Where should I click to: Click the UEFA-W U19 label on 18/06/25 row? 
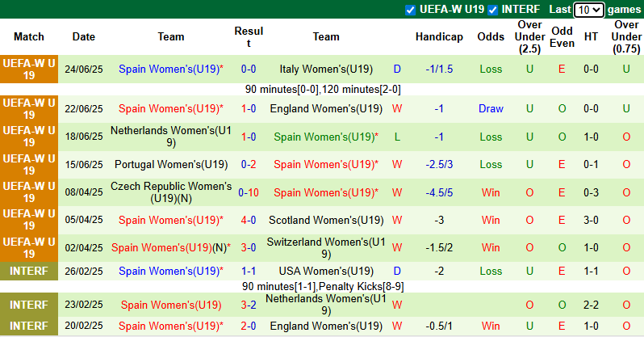(29, 137)
